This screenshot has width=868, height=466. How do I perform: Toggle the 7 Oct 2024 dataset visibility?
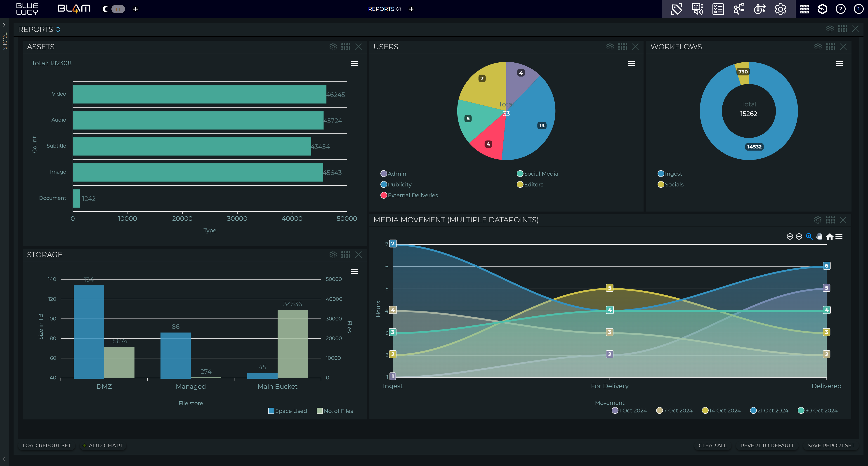[x=674, y=410]
